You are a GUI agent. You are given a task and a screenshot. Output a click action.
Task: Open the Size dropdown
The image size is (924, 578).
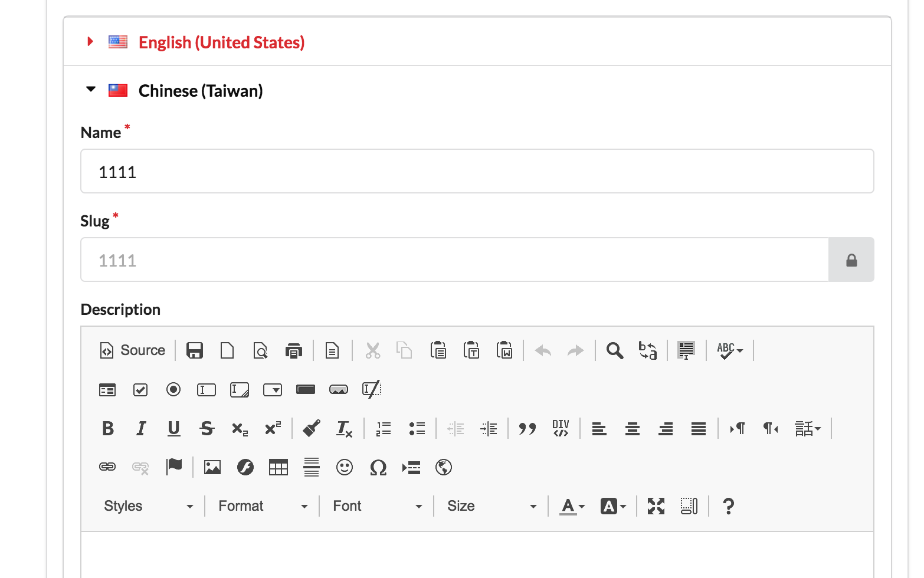click(492, 506)
